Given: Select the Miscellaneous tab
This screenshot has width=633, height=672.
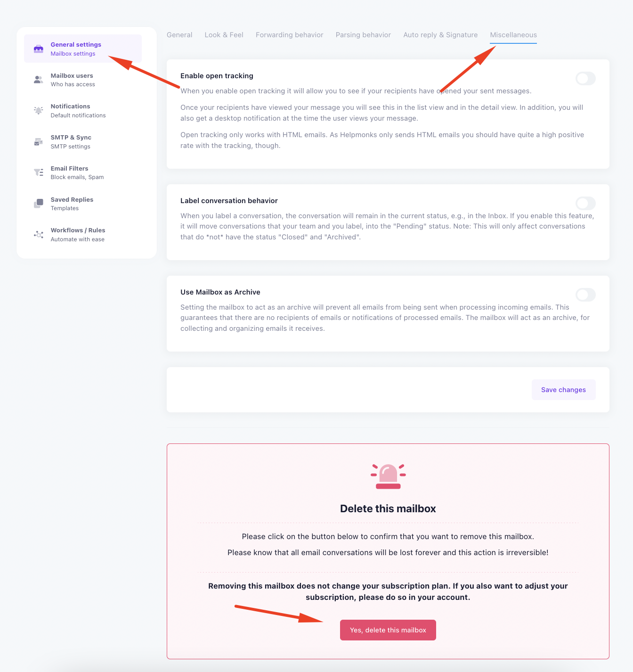Looking at the screenshot, I should coord(513,35).
